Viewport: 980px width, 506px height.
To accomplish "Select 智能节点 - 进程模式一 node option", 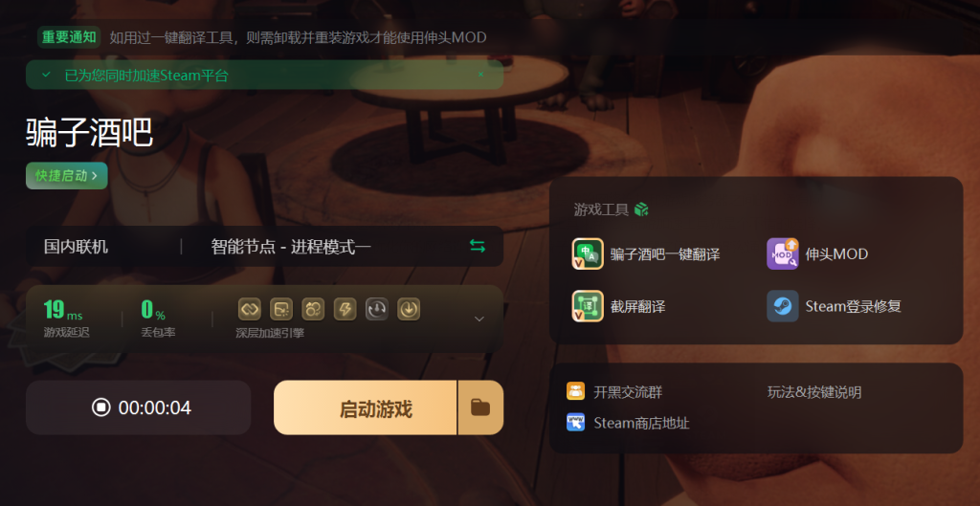I will click(x=291, y=247).
